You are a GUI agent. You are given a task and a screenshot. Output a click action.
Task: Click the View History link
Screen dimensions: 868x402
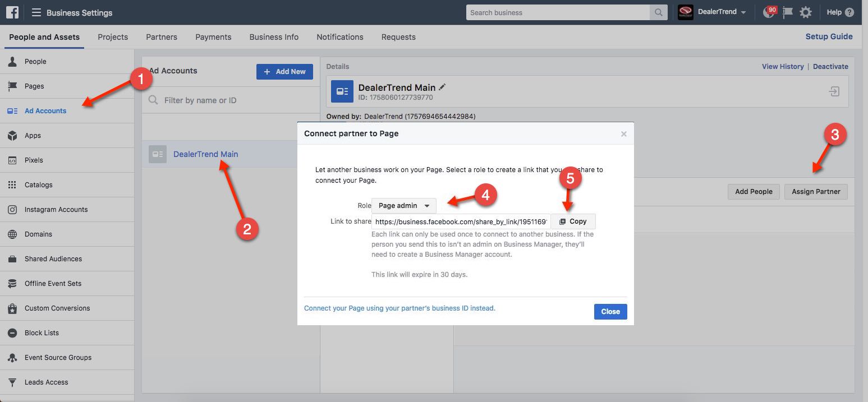pyautogui.click(x=783, y=66)
